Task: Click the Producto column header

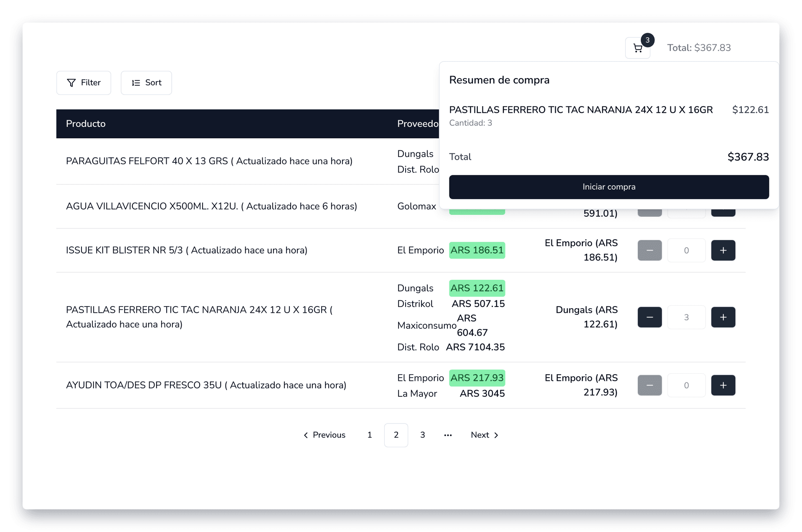Action: [x=86, y=124]
